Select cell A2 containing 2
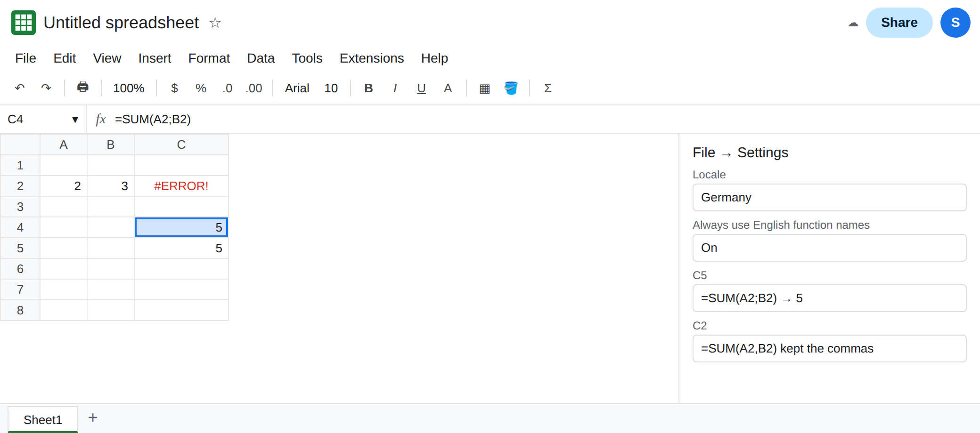980x433 pixels. pyautogui.click(x=64, y=186)
